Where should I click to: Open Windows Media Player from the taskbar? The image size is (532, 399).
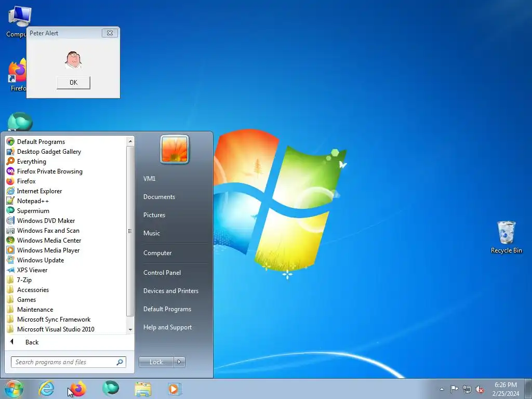(x=175, y=389)
